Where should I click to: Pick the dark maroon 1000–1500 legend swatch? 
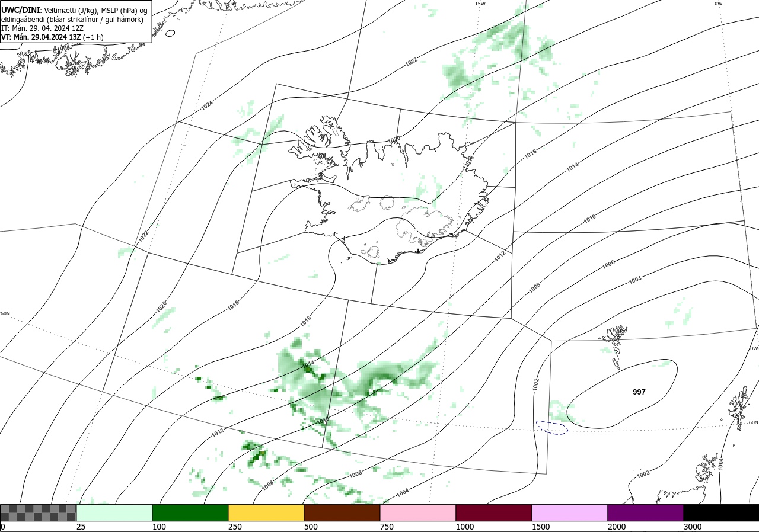point(494,512)
